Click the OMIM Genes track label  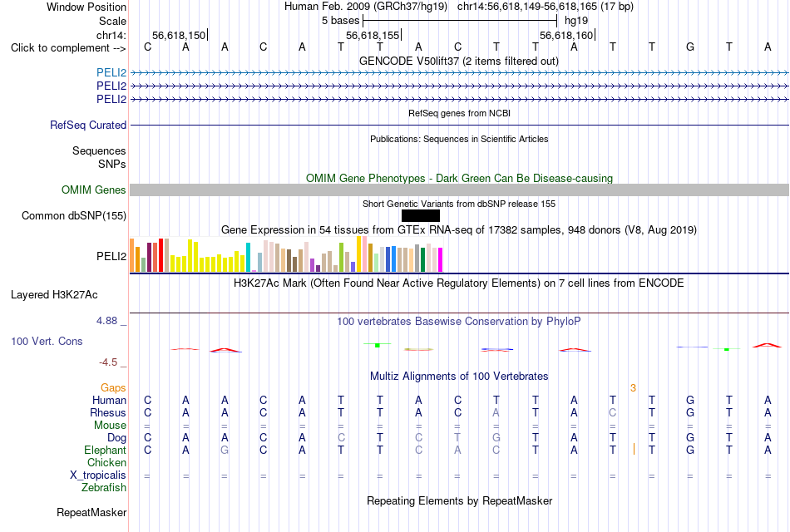(x=94, y=190)
